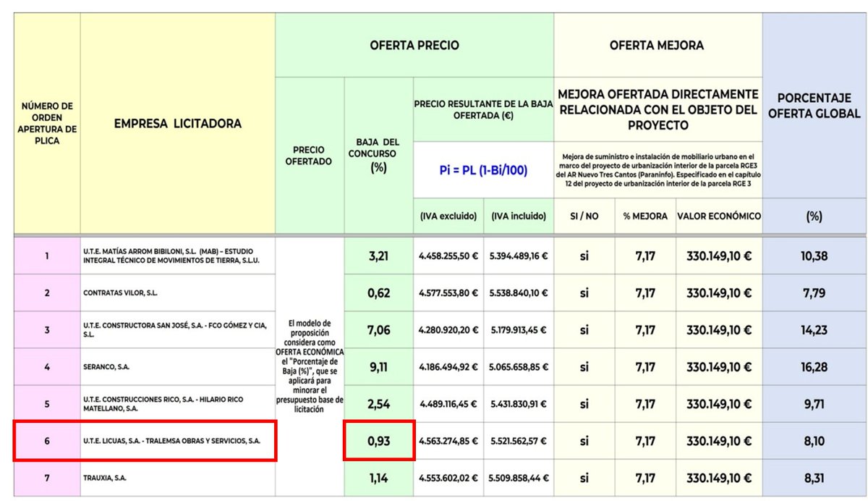Click the 'si' cell in SERANCO row

[584, 367]
